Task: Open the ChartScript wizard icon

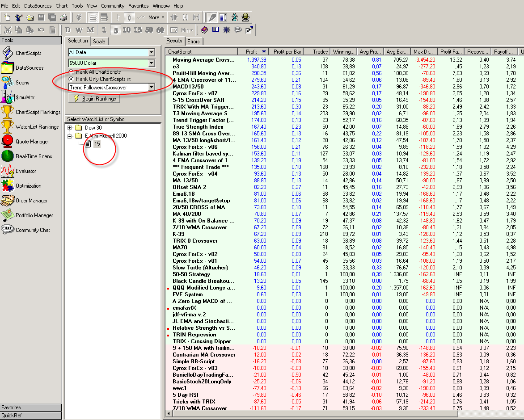Action: click(x=19, y=17)
